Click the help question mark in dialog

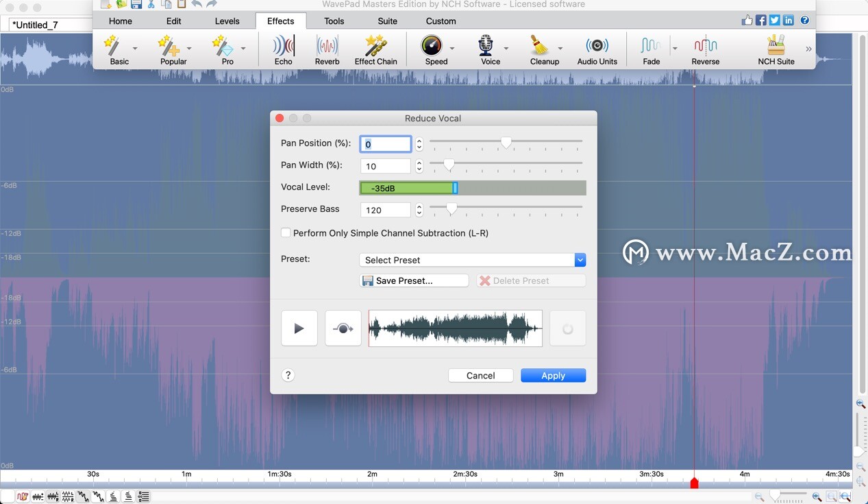click(288, 375)
